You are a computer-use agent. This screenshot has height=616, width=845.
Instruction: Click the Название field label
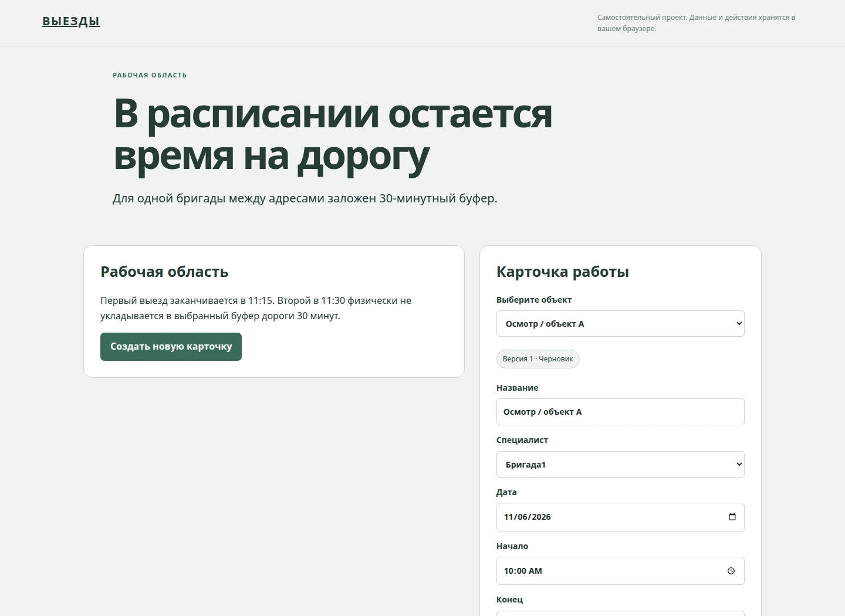tap(517, 388)
